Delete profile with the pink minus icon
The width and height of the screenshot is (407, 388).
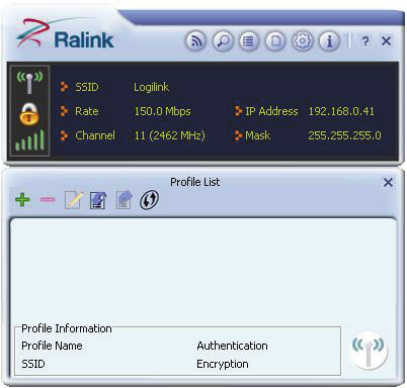[48, 199]
